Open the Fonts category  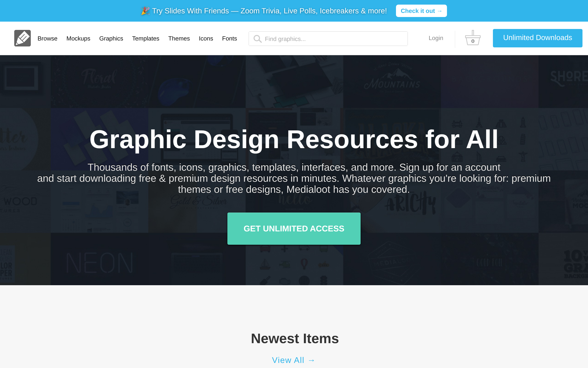(x=229, y=38)
